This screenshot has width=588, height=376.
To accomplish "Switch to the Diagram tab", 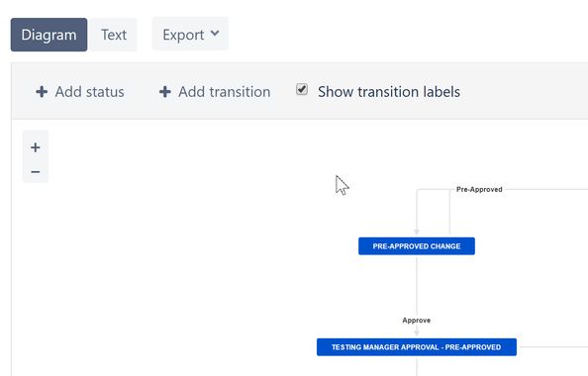I will [49, 35].
